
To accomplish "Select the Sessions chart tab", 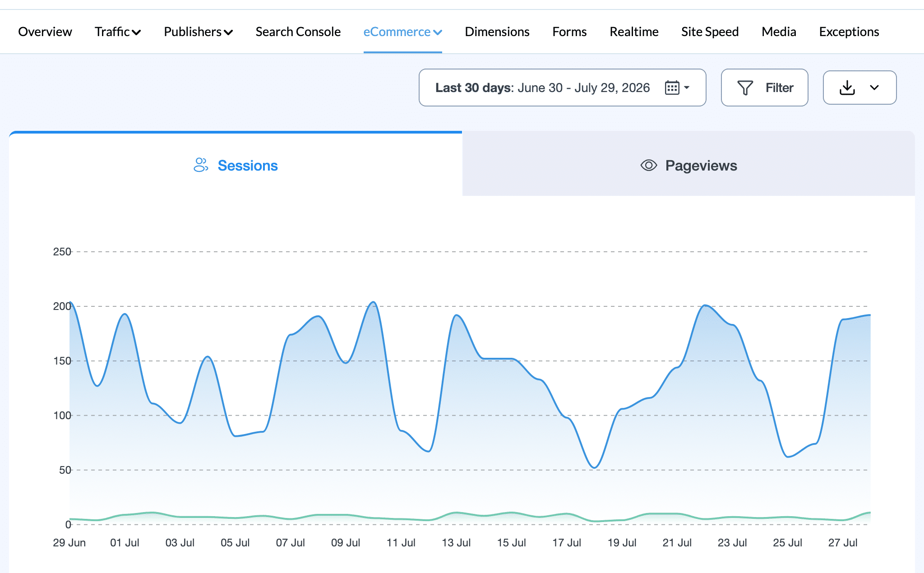I will (x=236, y=164).
